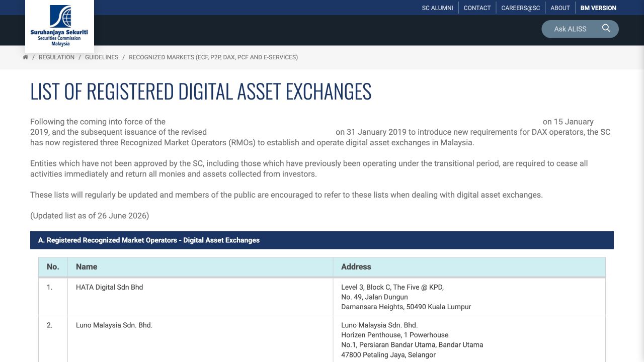Switch to BM VERSION
This screenshot has width=644, height=362.
tap(598, 8)
